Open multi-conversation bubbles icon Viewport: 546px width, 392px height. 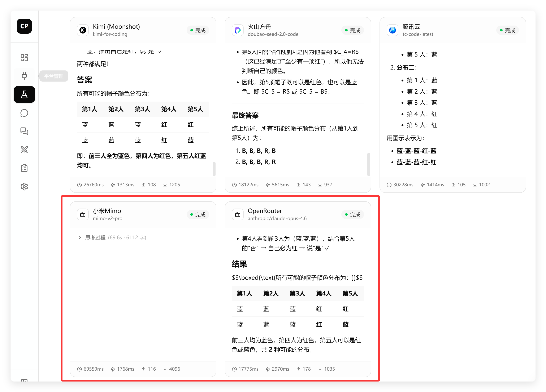pyautogui.click(x=24, y=131)
